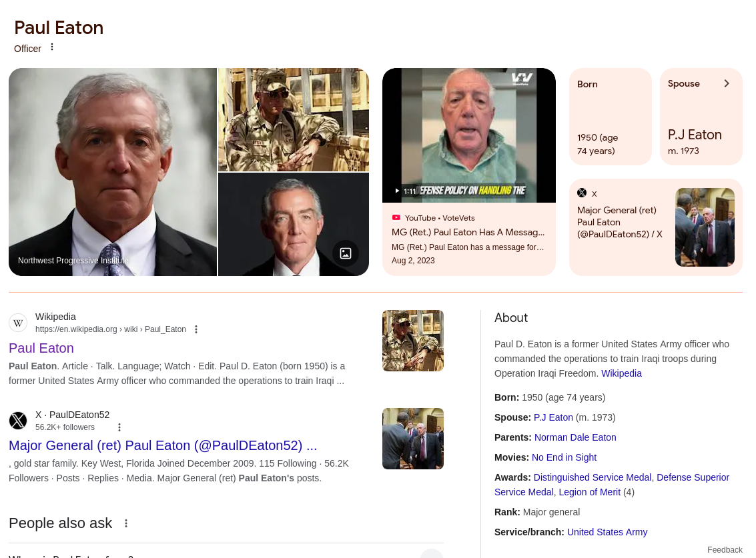The height and width of the screenshot is (558, 756).
Task: Open the Distinguished Service Medal link
Action: [593, 477]
